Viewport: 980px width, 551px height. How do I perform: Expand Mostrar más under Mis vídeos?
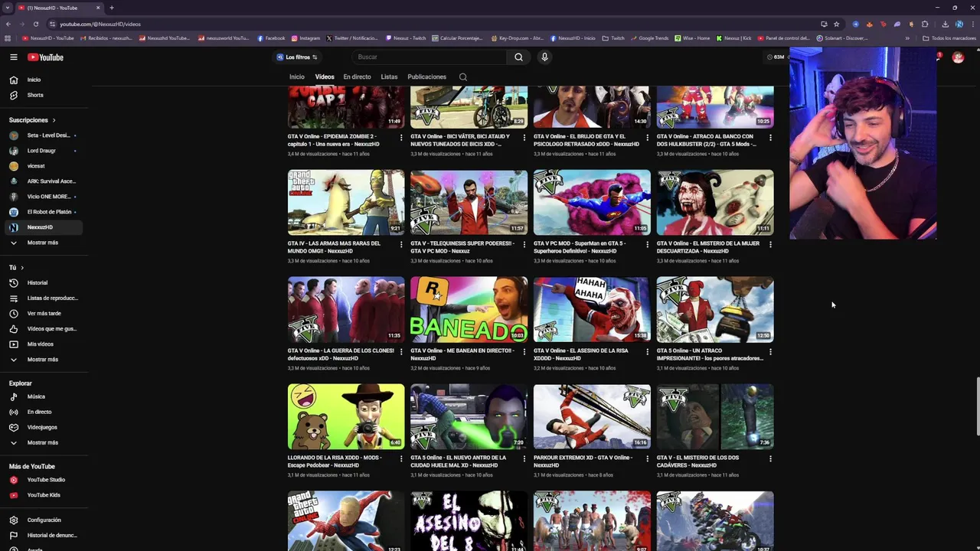pos(41,359)
